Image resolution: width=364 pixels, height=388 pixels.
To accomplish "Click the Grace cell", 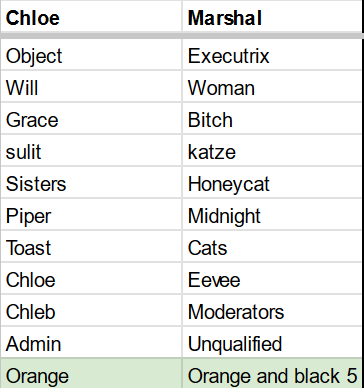I will tap(91, 118).
